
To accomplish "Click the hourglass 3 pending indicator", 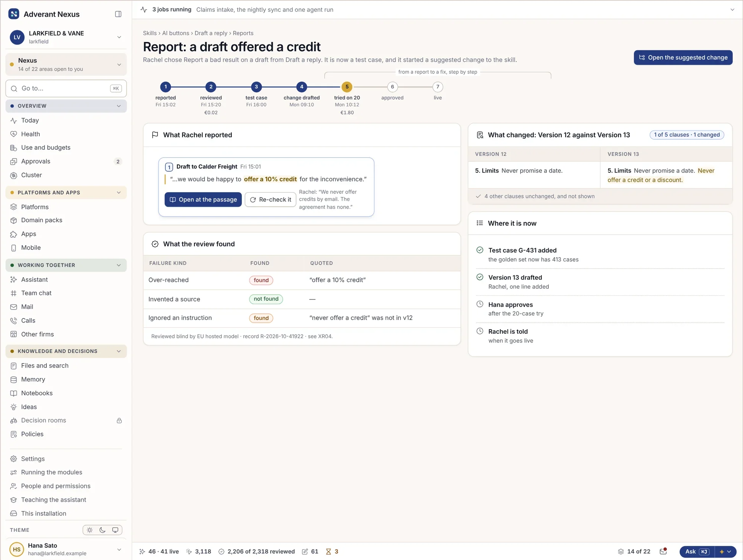I will 332,552.
